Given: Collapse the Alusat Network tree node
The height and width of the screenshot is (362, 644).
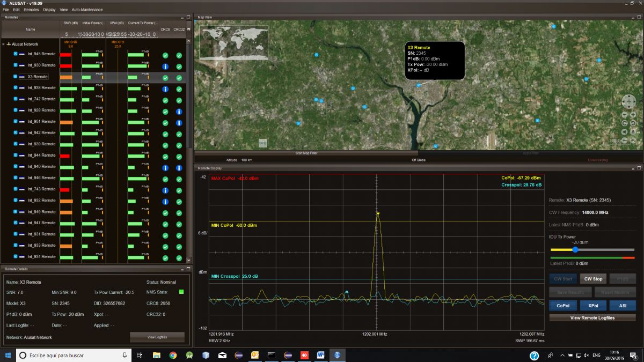Looking at the screenshot, I should pyautogui.click(x=4, y=44).
